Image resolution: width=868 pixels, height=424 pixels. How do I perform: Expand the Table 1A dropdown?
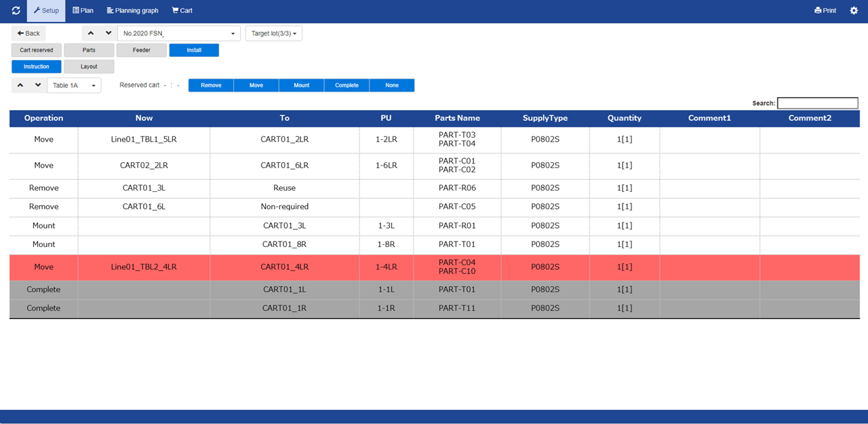[74, 85]
